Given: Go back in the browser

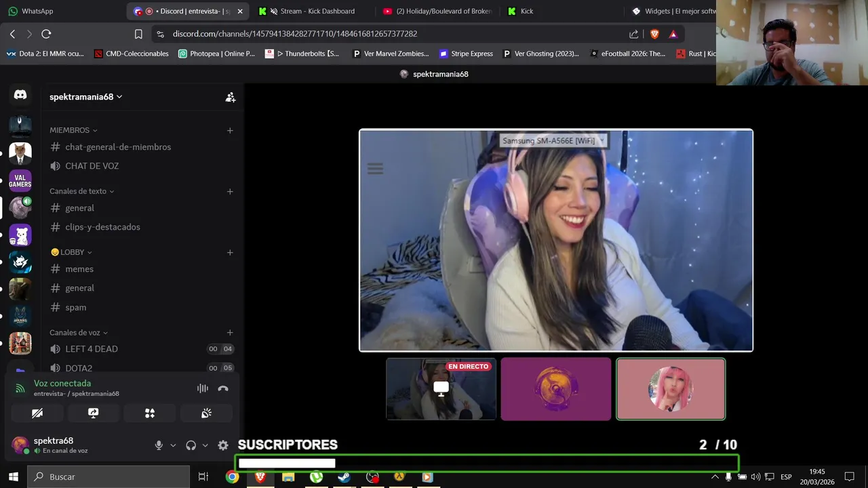Looking at the screenshot, I should 12,34.
